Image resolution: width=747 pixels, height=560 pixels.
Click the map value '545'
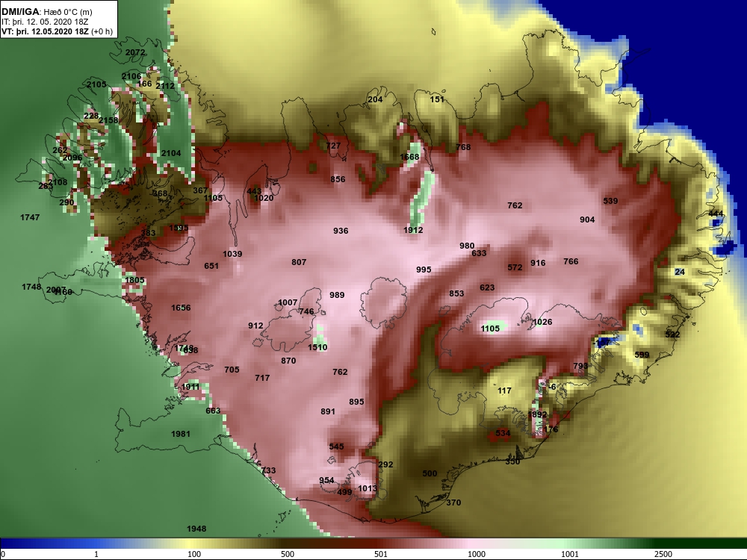click(336, 447)
